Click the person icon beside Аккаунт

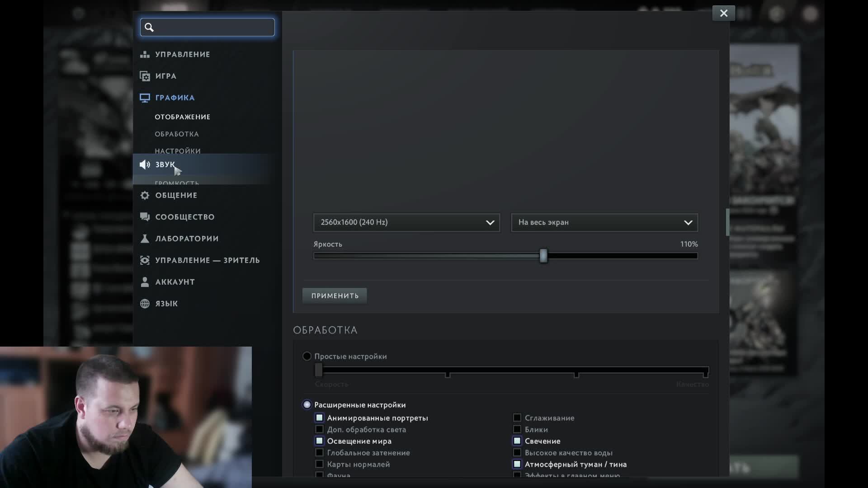coord(145,282)
